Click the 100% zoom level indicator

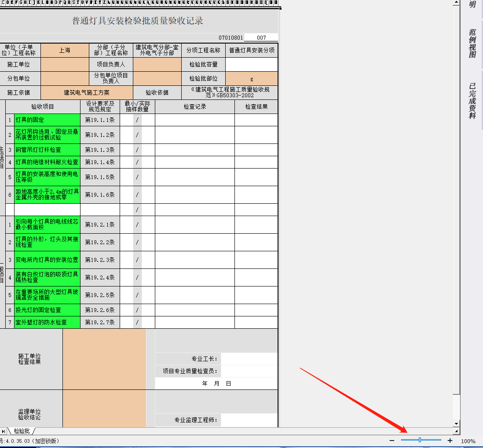point(468,441)
